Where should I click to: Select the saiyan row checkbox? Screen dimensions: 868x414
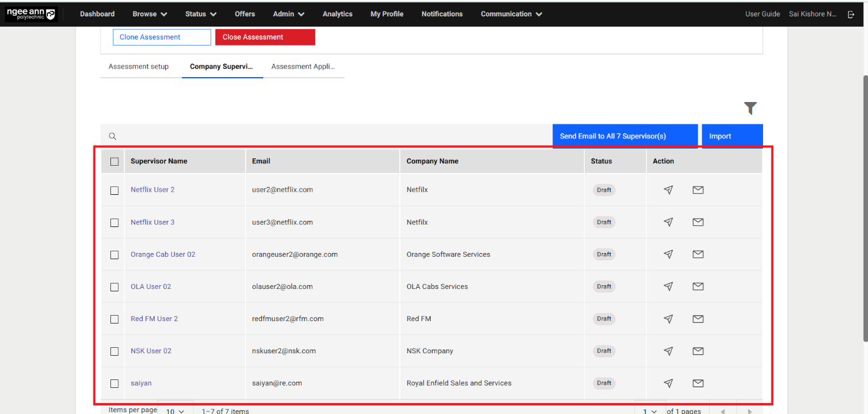coord(115,384)
